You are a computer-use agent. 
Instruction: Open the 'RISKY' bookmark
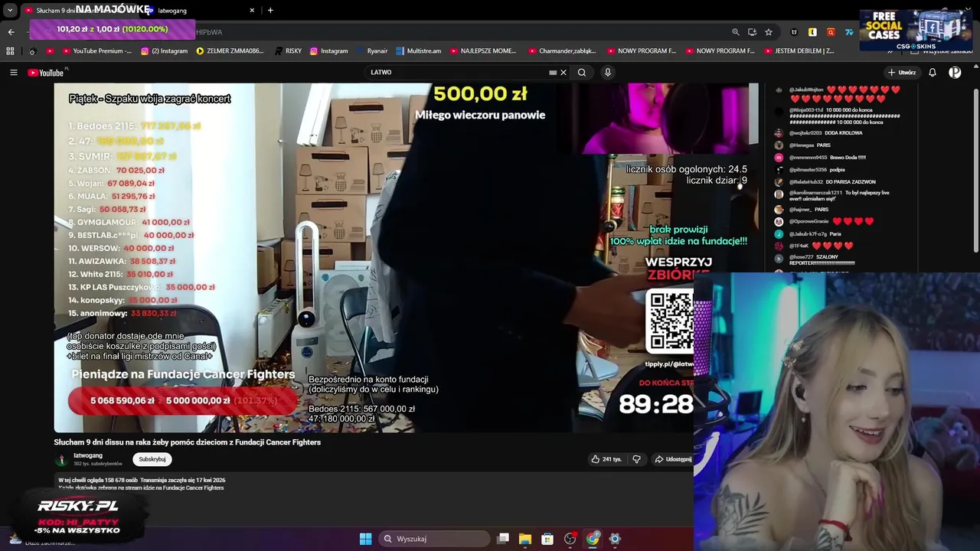coord(287,51)
